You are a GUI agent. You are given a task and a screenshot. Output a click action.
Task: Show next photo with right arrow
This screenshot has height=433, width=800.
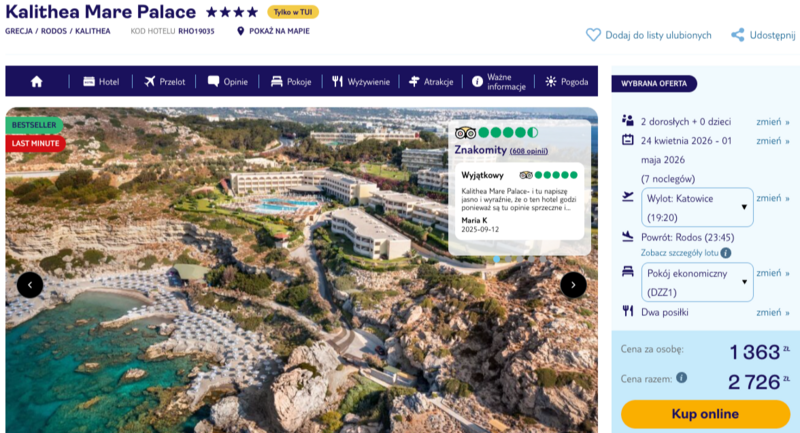point(573,285)
